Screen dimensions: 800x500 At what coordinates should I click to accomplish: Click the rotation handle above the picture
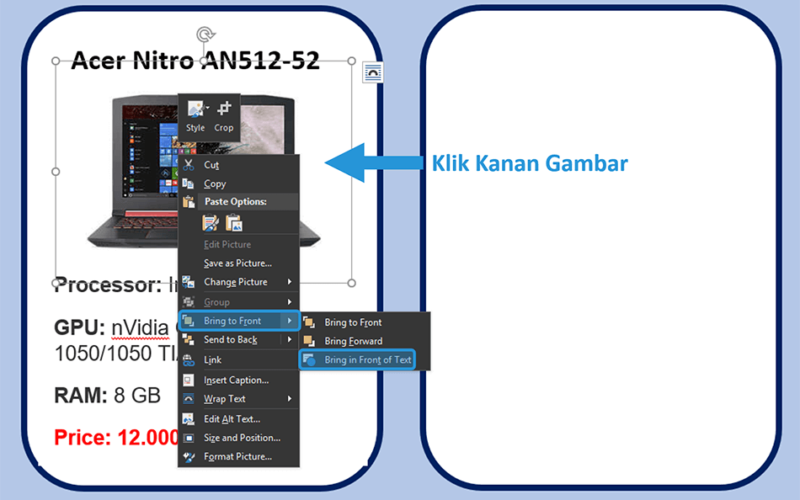click(x=205, y=35)
